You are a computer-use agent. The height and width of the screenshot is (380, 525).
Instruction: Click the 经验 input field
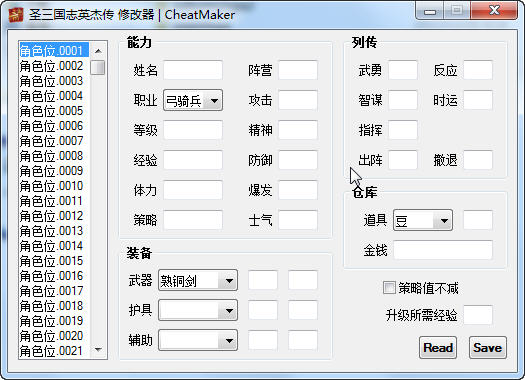(193, 160)
